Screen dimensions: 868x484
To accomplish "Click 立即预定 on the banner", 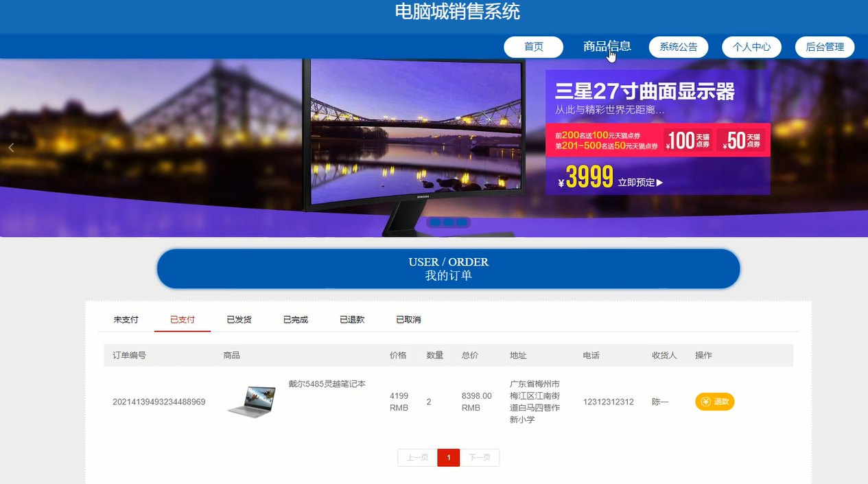I will (x=640, y=183).
